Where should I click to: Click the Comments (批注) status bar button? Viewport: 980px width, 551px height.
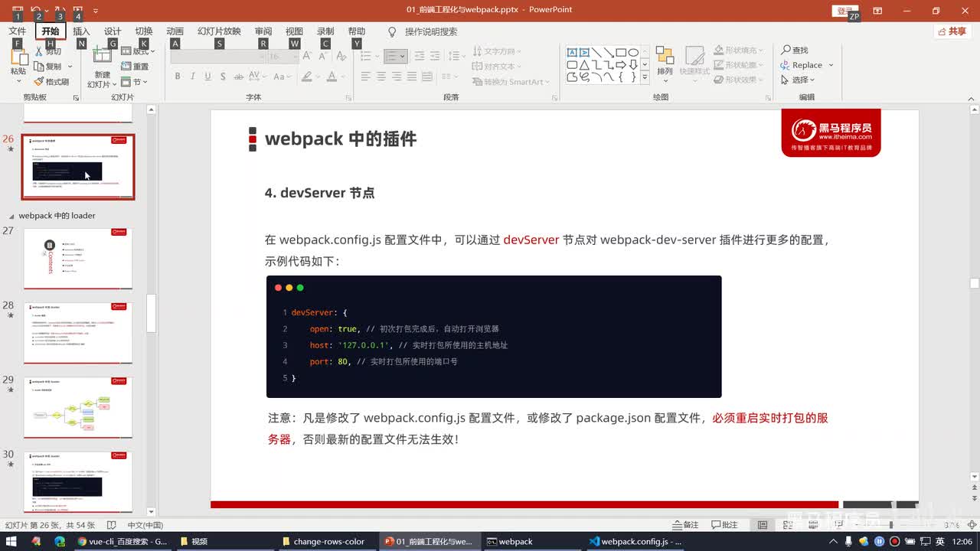tap(724, 525)
